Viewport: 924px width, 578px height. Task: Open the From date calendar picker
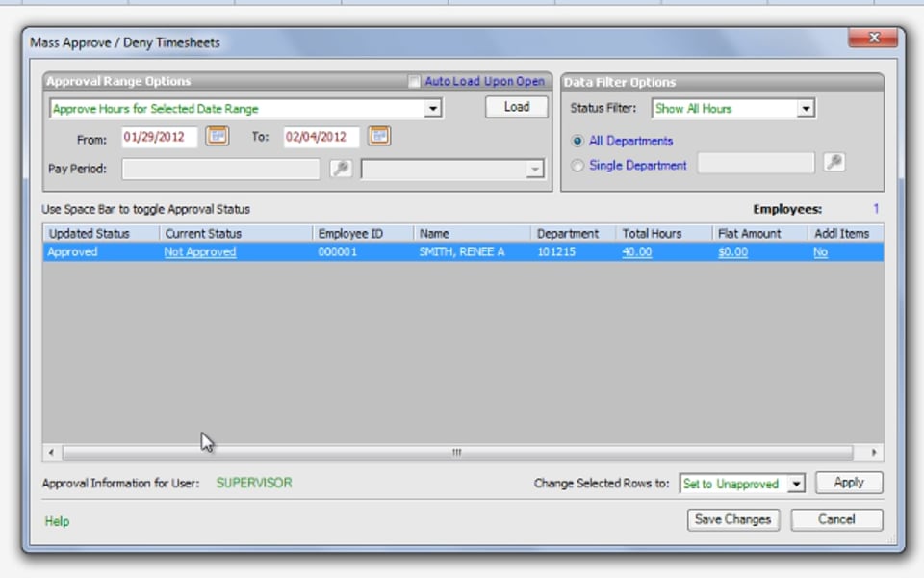[x=217, y=136]
